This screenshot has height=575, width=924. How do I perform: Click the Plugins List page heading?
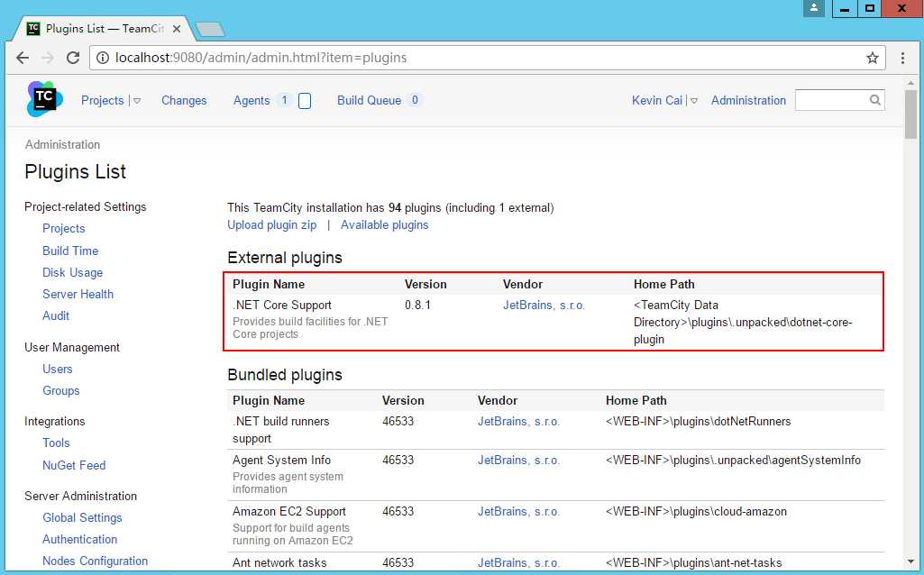click(x=76, y=172)
